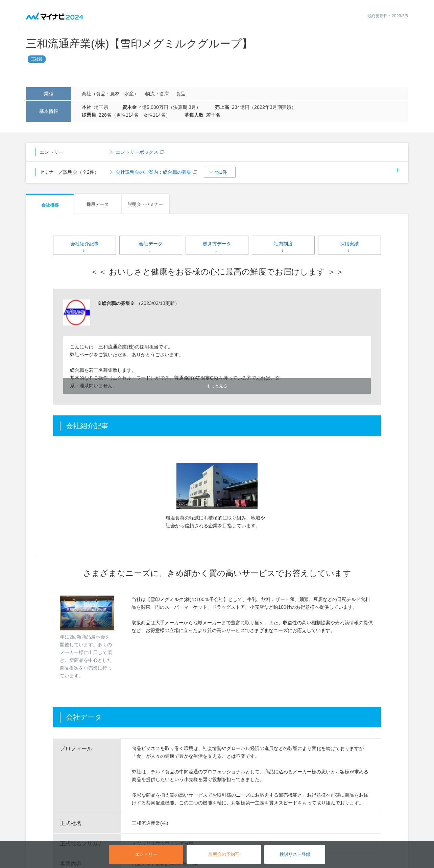Click the 検討リスト登録 button

coord(295,854)
